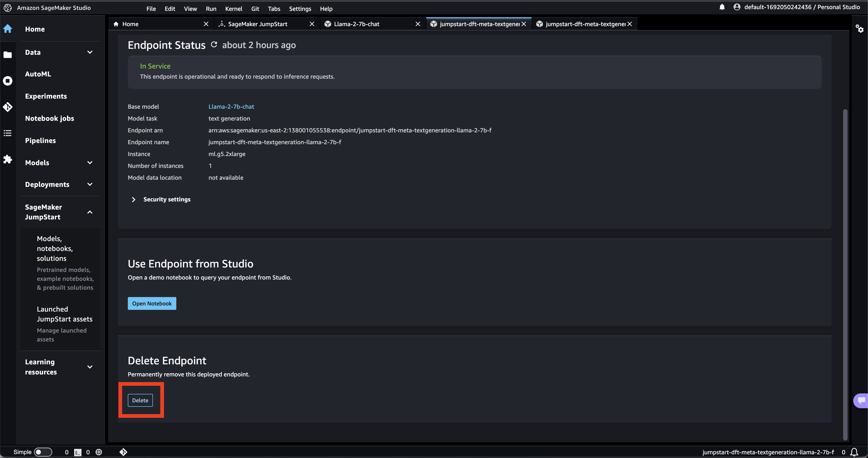The height and width of the screenshot is (458, 868).
Task: Expand the Deployments menu
Action: (90, 184)
